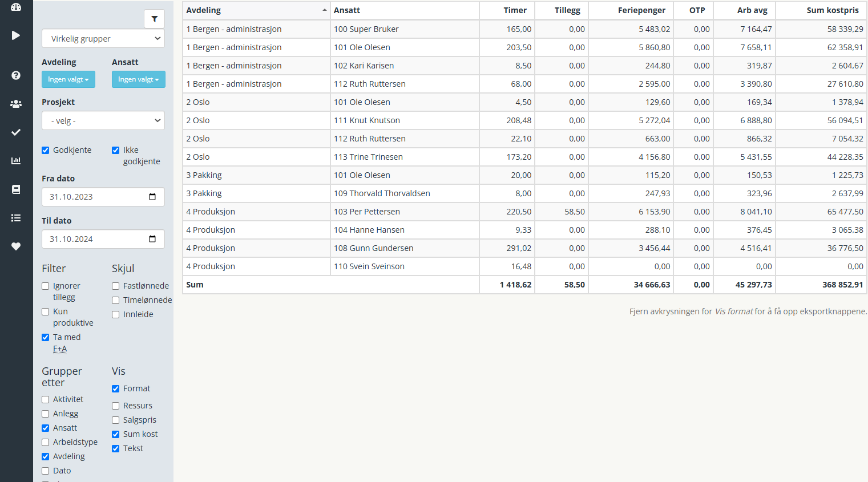Check Timelønnede under Skjul
Viewport: 868px width, 482px height.
coord(116,301)
